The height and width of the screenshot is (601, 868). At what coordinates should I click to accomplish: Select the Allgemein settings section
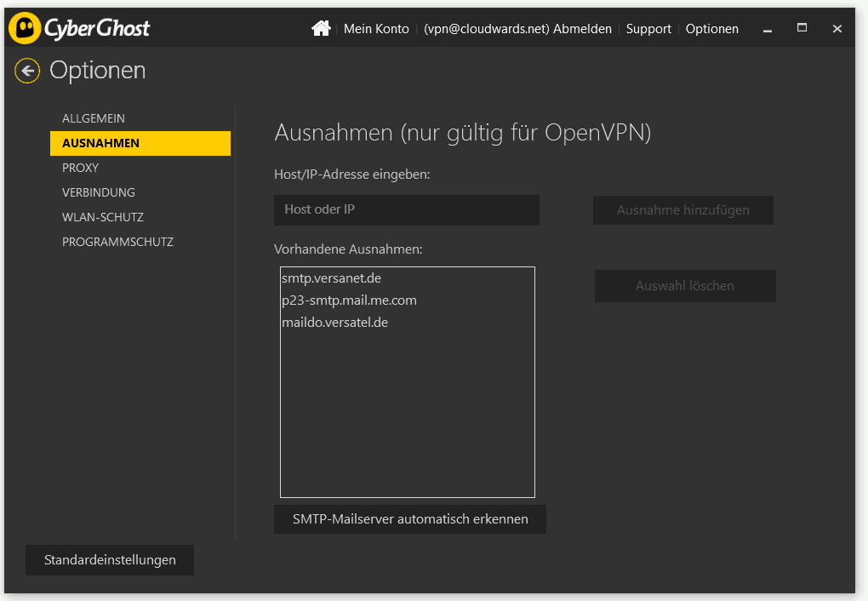[x=140, y=118]
